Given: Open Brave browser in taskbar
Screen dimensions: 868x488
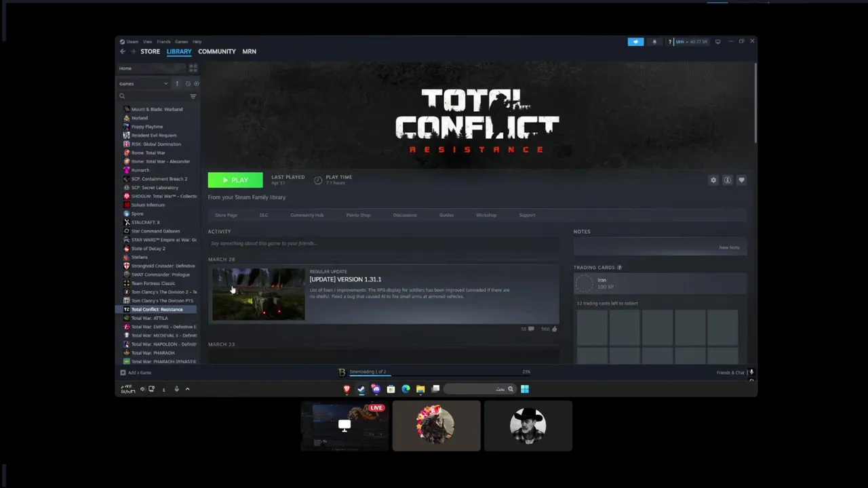Looking at the screenshot, I should [x=347, y=389].
